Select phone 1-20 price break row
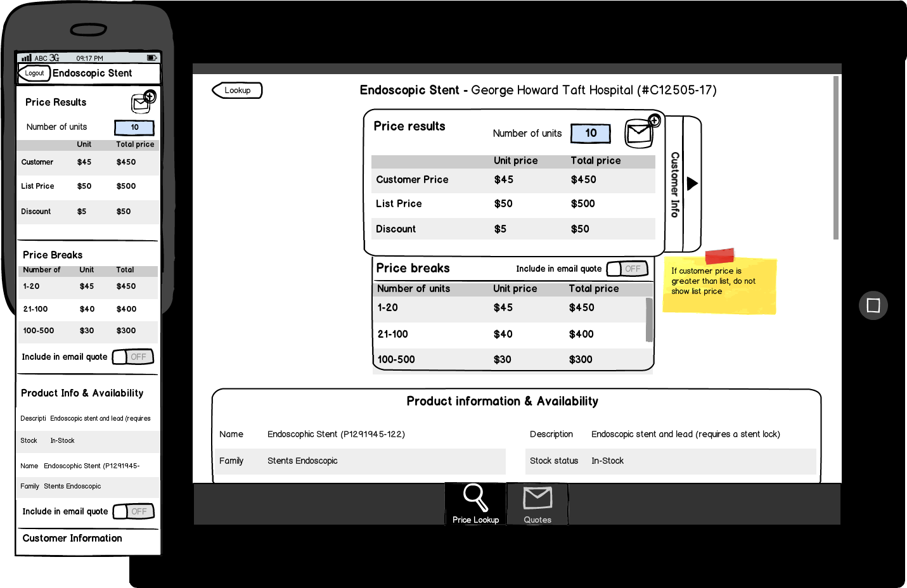907x588 pixels. [x=88, y=286]
